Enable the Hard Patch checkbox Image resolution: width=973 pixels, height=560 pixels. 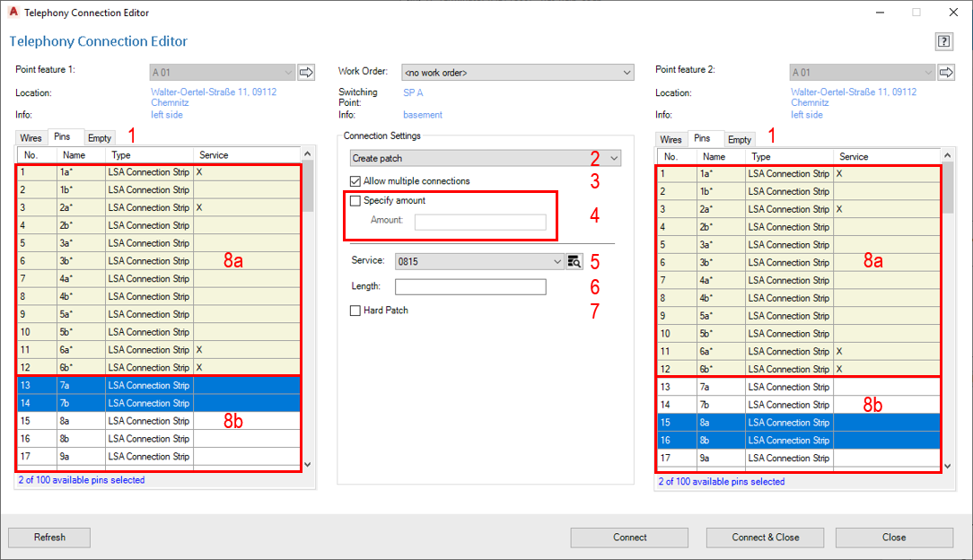[355, 311]
